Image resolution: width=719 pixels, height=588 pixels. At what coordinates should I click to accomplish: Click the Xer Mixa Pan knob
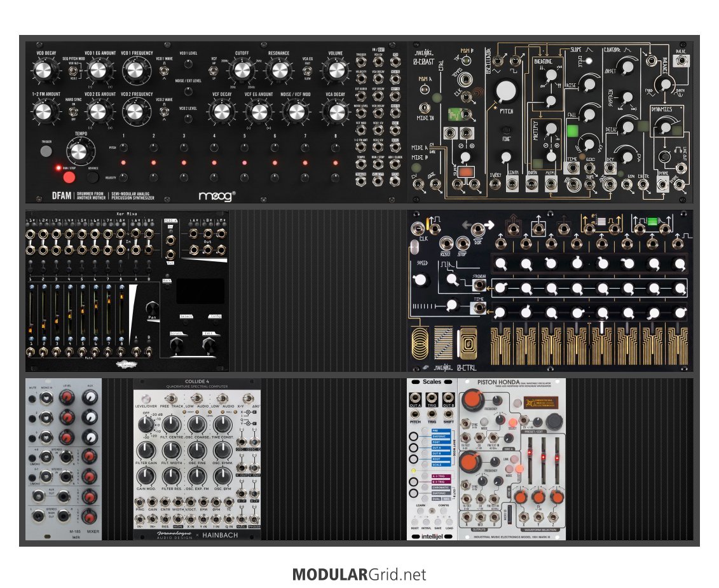[152, 308]
